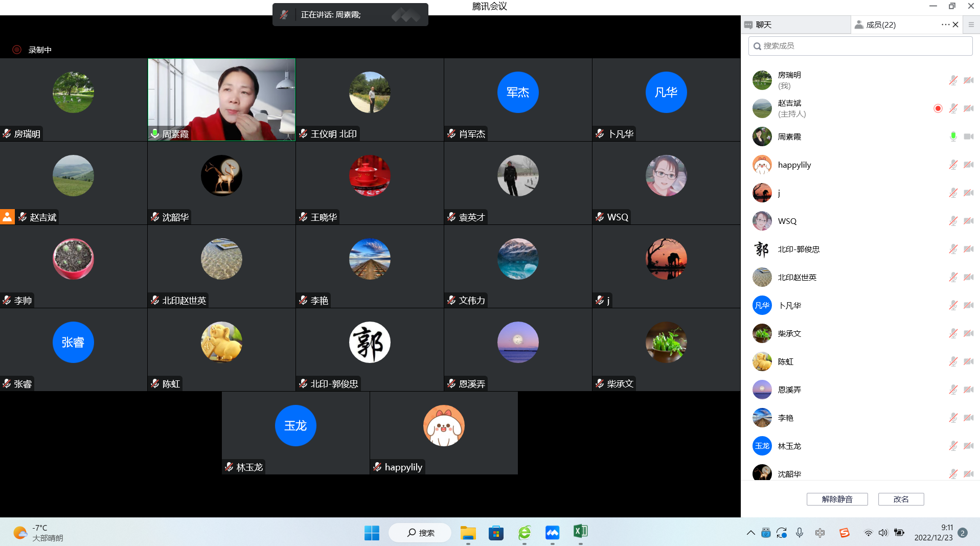Viewport: 980px width, 546px height.
Task: Open Excel from taskbar
Action: pyautogui.click(x=580, y=532)
